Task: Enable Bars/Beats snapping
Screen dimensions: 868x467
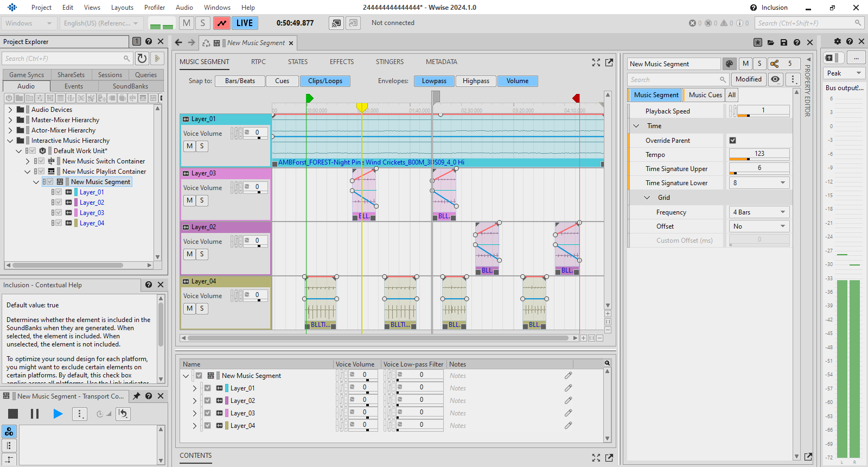Action: tap(240, 81)
